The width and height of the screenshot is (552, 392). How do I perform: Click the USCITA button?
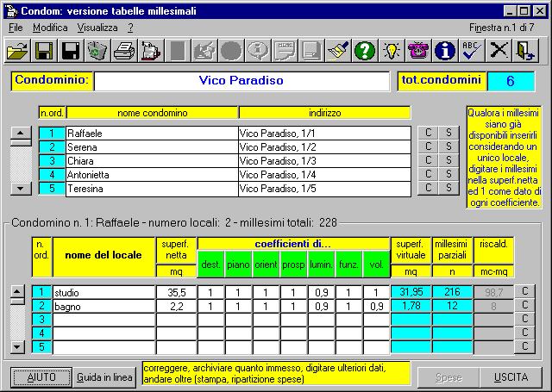click(x=511, y=377)
